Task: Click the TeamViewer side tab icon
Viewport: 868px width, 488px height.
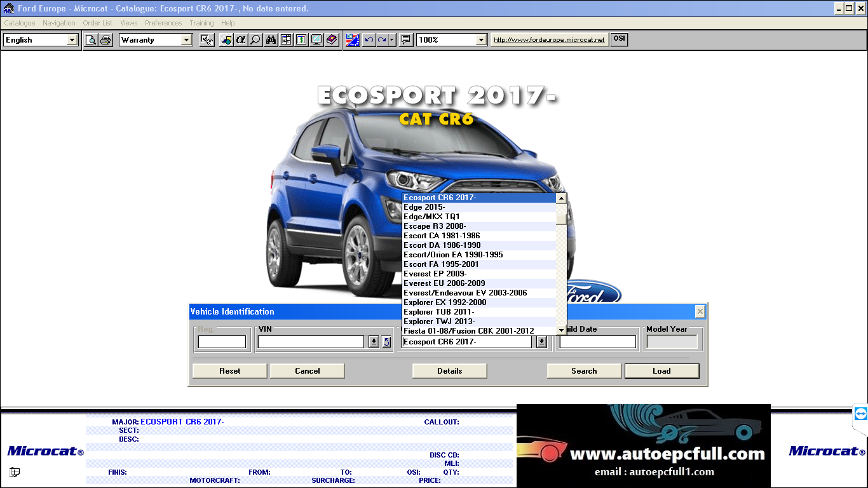Action: (x=860, y=414)
